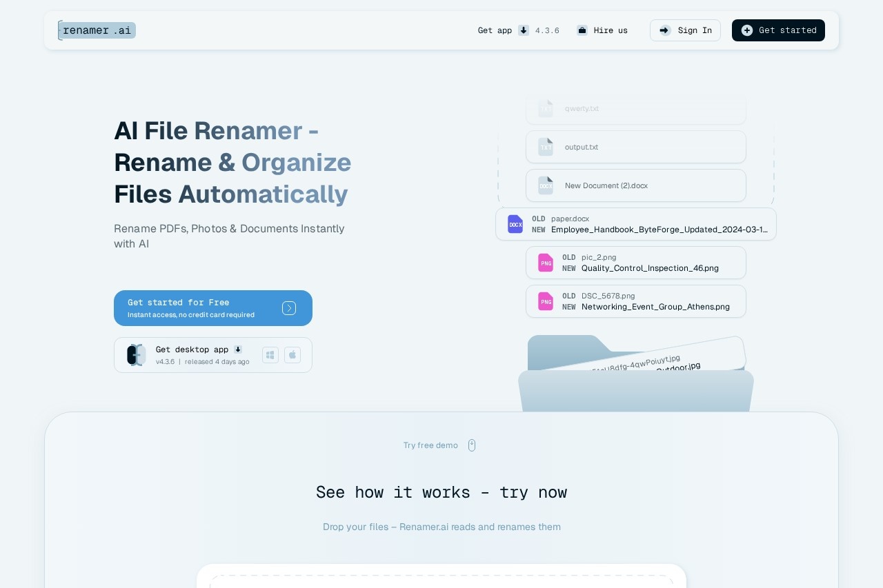Screen dimensions: 883x588
Task: Click the PNG icon on the DSC_5678.png row
Action: point(546,301)
